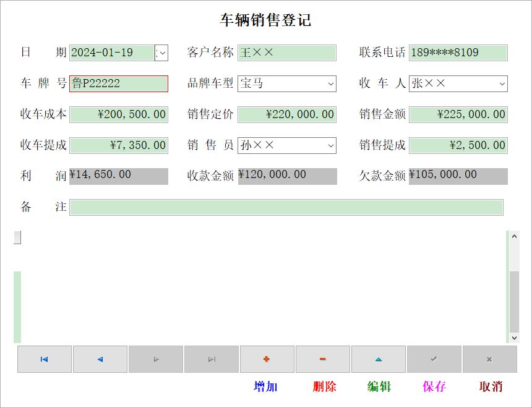This screenshot has width=532, height=408.
Task: Click the blue 增加 label
Action: [265, 386]
